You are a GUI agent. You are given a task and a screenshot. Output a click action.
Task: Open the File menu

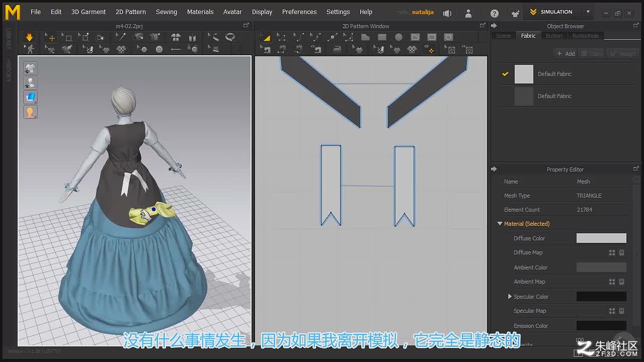36,12
